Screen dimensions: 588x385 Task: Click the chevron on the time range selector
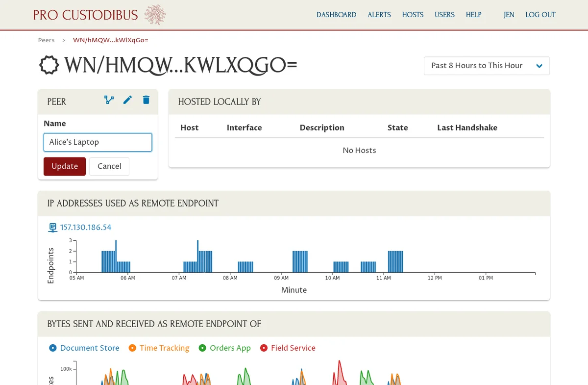coord(539,66)
